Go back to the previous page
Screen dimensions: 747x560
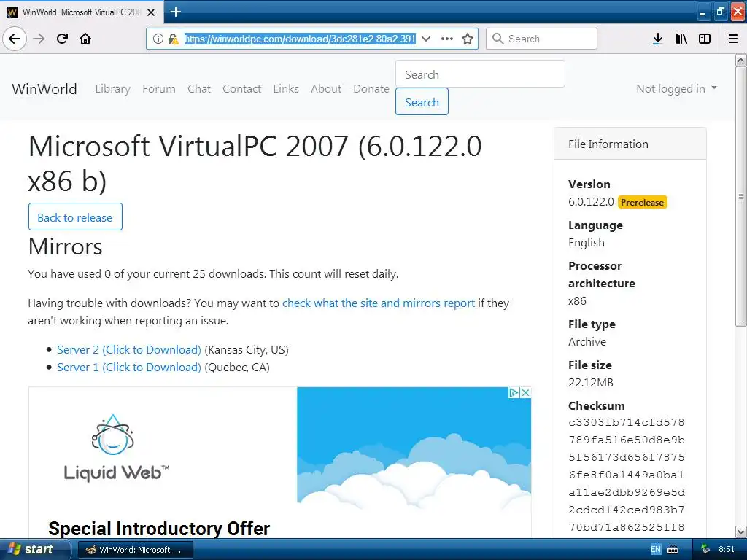coord(15,39)
